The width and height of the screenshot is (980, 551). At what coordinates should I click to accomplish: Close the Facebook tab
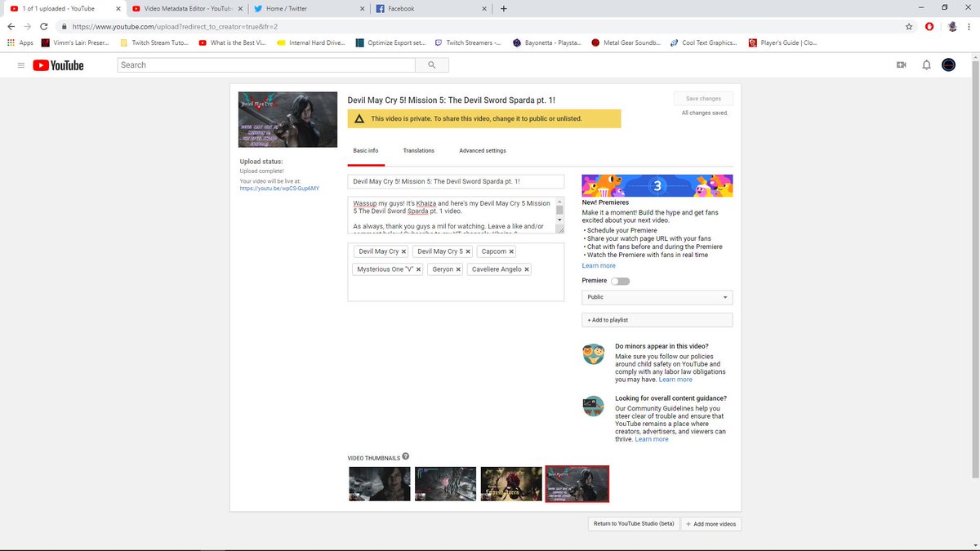coord(484,9)
